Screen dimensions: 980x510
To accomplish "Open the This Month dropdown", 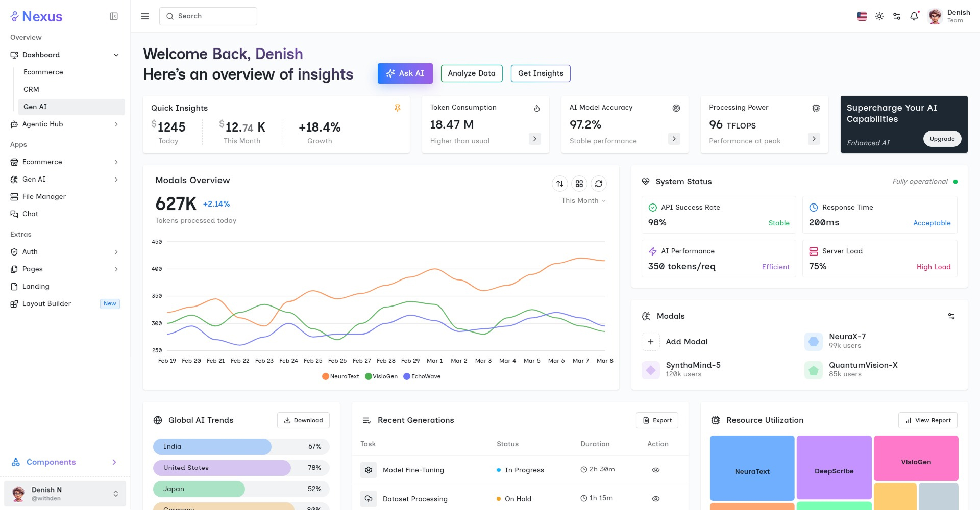I will (x=583, y=201).
